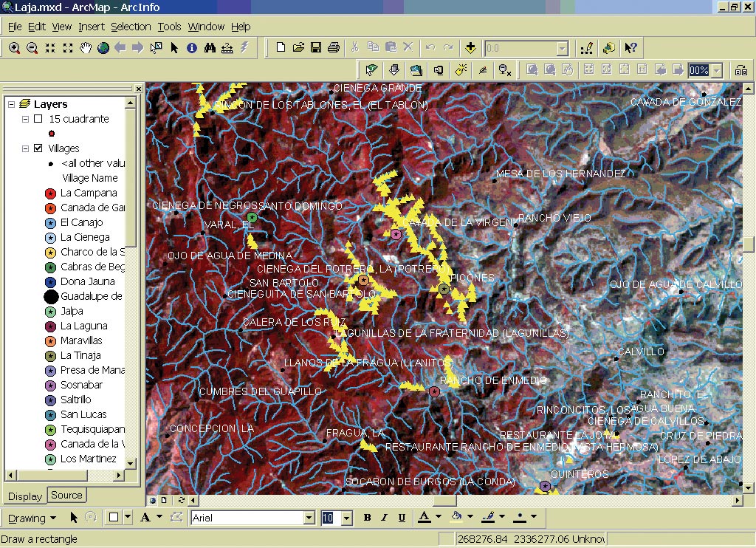Collapse the Villages layer legend

pos(25,148)
